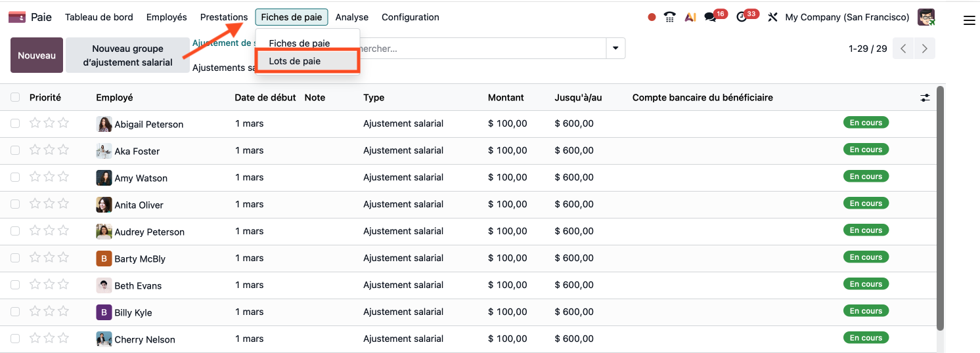The height and width of the screenshot is (353, 980).
Task: Tick the select-all checkbox in header
Action: point(15,97)
